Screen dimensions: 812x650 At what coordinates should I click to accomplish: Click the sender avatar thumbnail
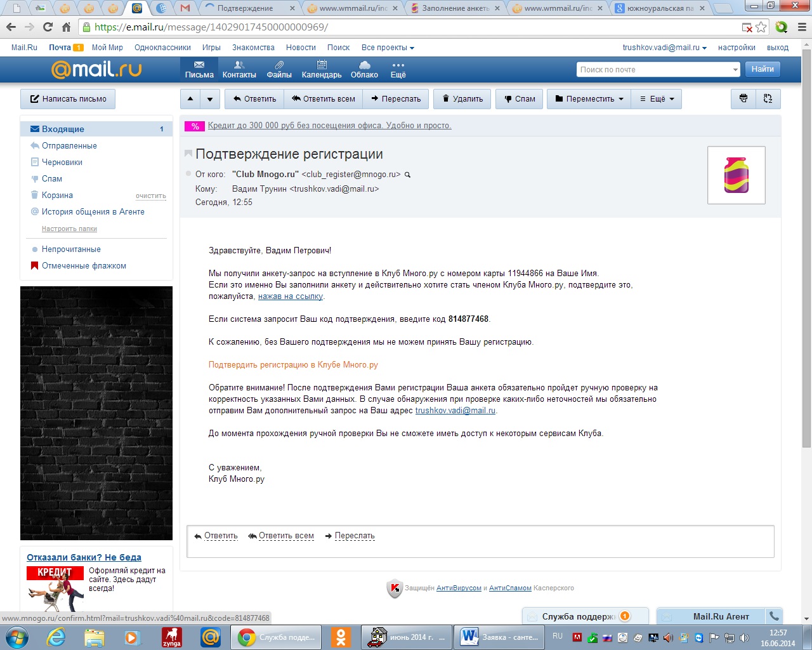[737, 175]
